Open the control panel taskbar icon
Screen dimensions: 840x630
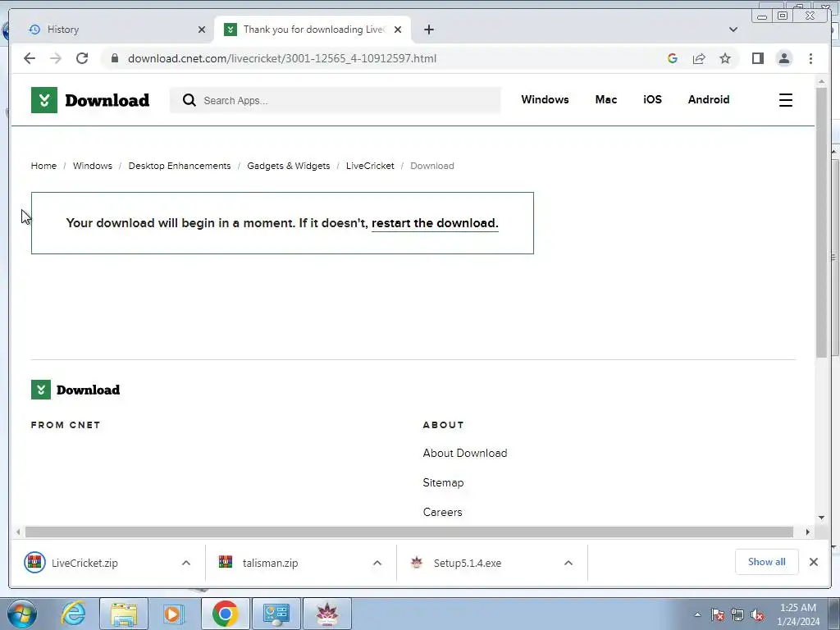(276, 614)
